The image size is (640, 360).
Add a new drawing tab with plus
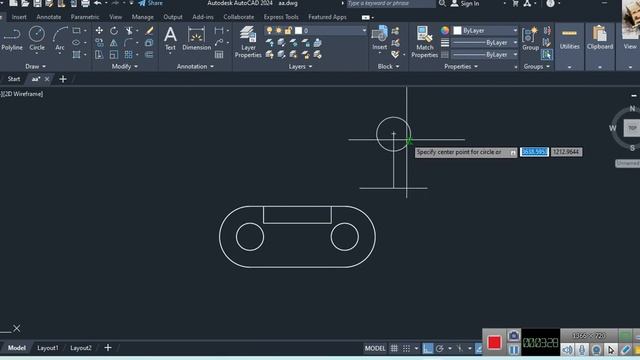(63, 79)
